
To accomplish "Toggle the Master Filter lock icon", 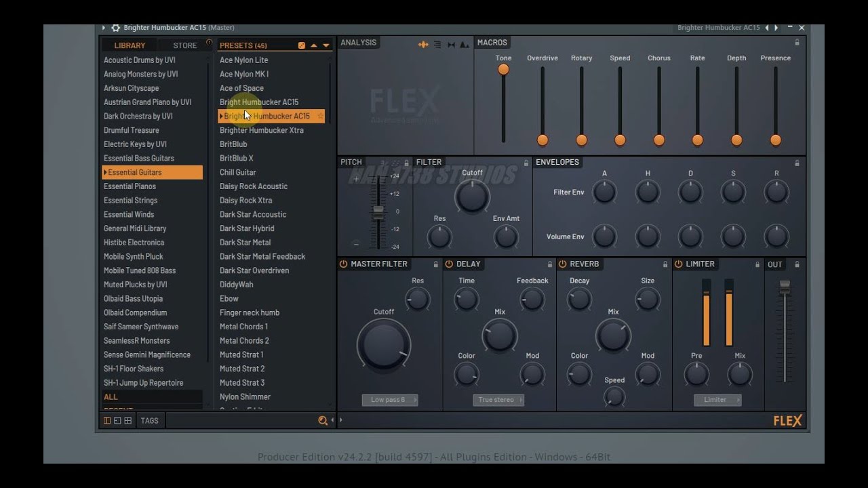I will [x=435, y=264].
